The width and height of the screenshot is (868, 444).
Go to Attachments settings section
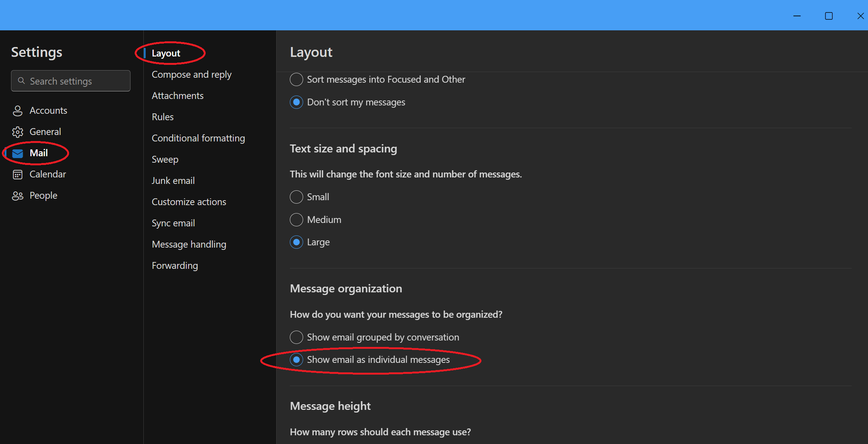178,96
